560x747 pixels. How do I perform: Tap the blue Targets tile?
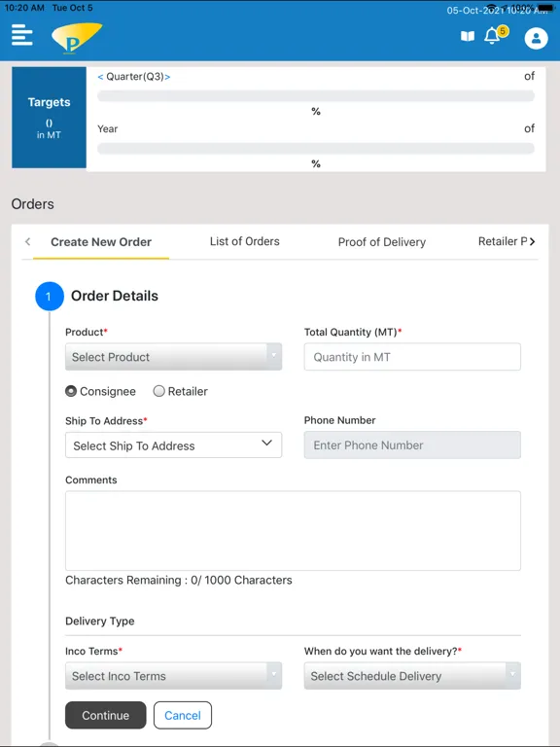point(49,117)
